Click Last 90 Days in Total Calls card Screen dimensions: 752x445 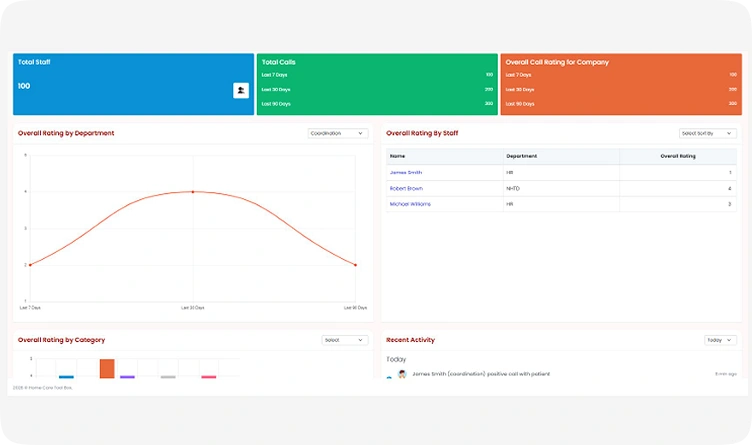[x=276, y=104]
